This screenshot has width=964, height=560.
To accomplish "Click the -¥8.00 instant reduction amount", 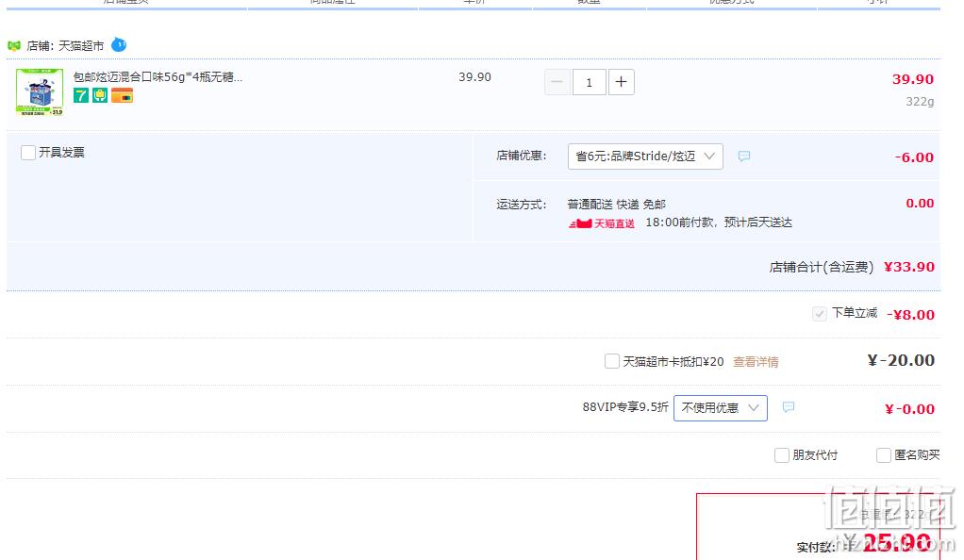I will click(910, 315).
